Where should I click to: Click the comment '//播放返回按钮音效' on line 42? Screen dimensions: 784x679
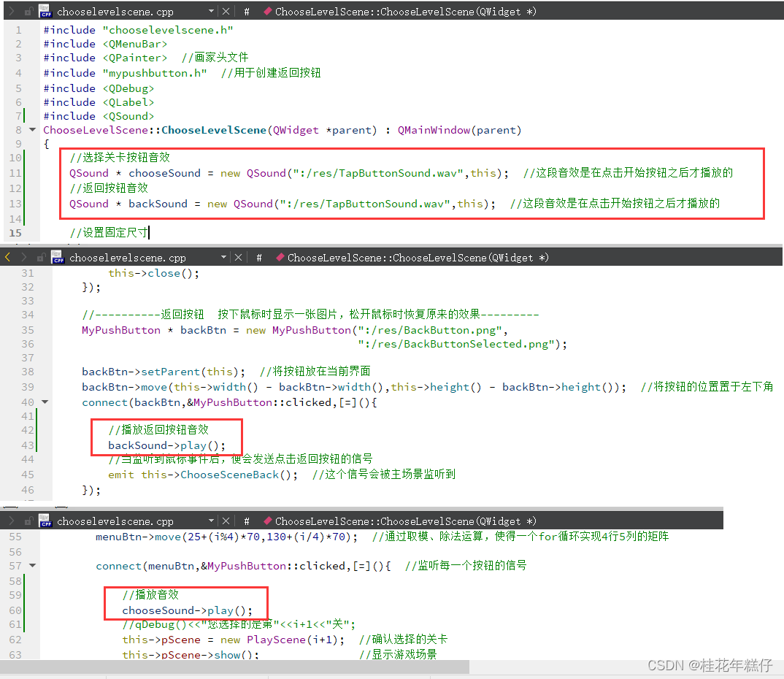coord(158,429)
